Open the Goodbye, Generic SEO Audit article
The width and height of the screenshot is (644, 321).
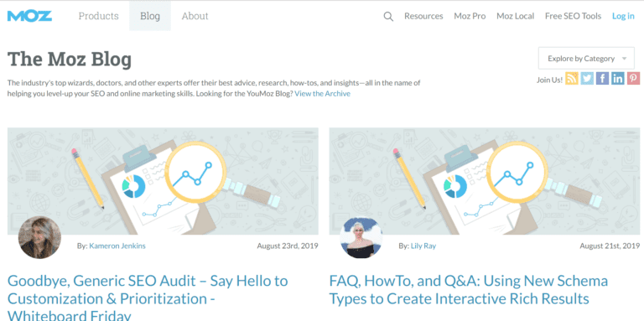click(x=148, y=298)
